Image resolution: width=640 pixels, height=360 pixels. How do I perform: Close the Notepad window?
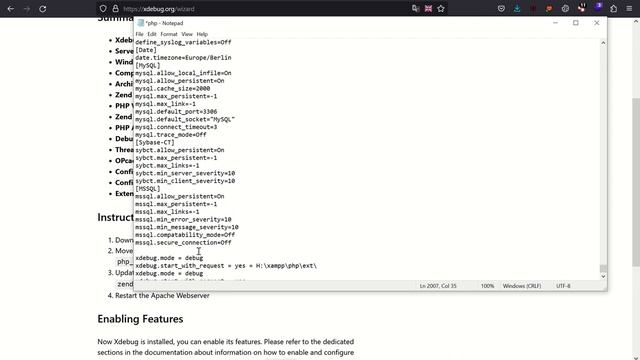coord(596,23)
